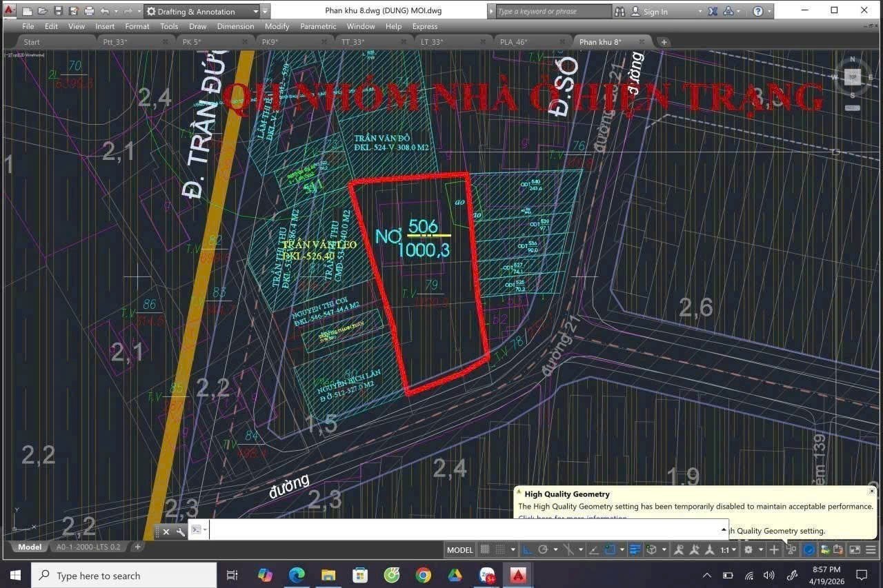Click the auto-scale annotation icon

point(694,549)
